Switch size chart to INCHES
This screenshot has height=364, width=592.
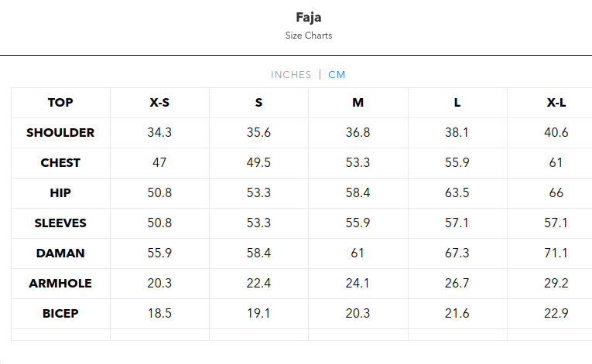290,75
